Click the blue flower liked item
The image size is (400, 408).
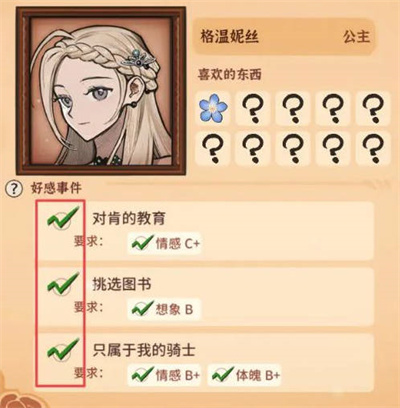(x=213, y=107)
